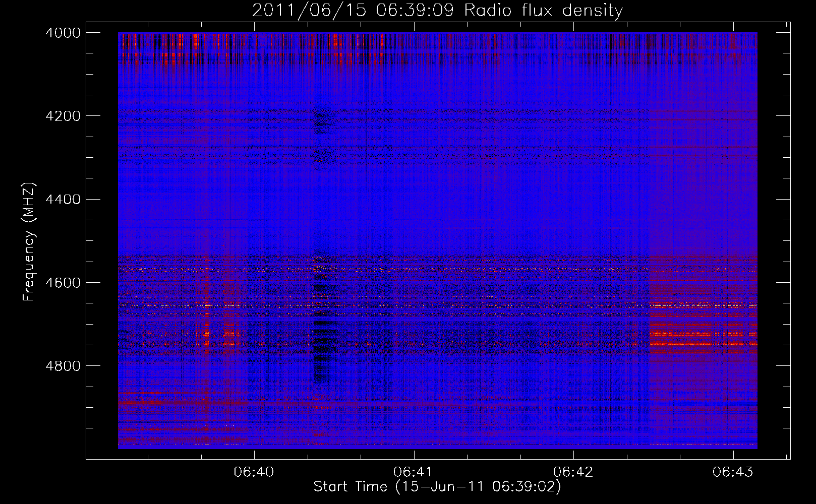Image resolution: width=816 pixels, height=504 pixels.
Task: Click the 06:43 time axis label
Action: click(x=733, y=472)
